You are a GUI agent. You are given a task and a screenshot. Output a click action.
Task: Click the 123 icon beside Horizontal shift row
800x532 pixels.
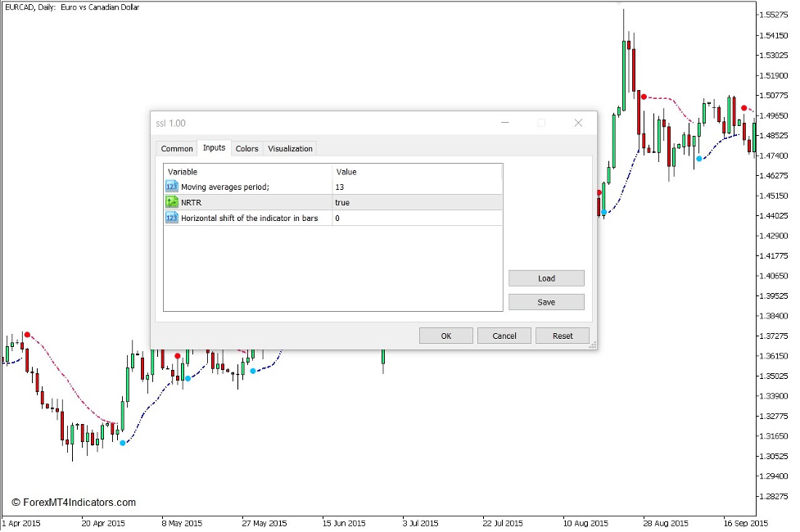point(171,218)
